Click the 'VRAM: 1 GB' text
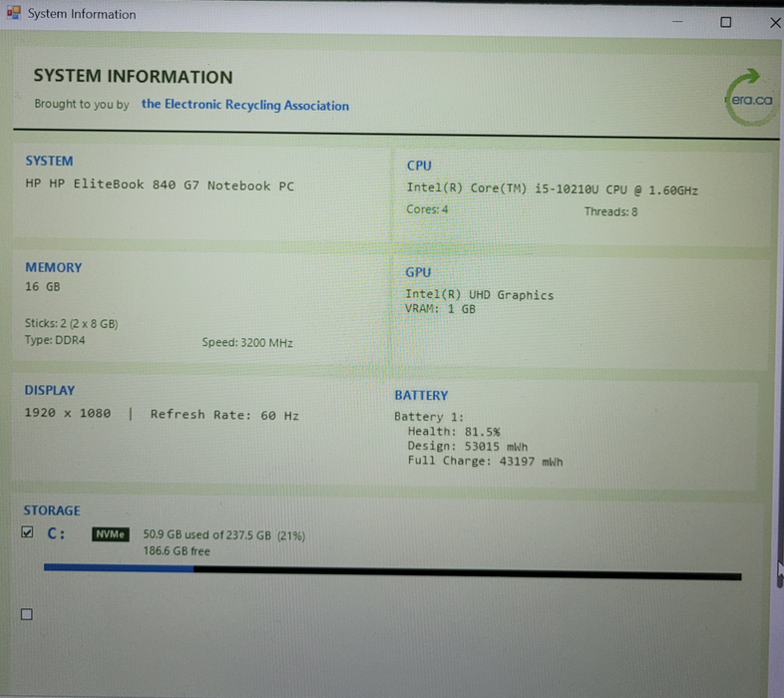 [440, 308]
